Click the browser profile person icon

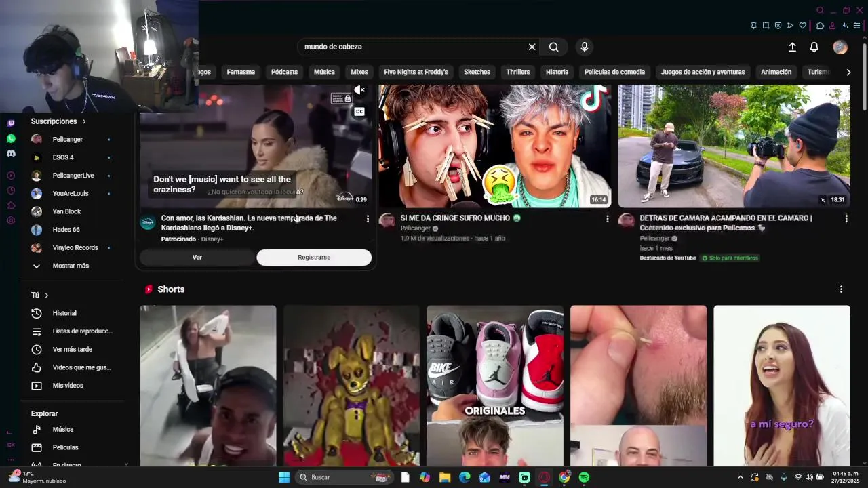[832, 26]
